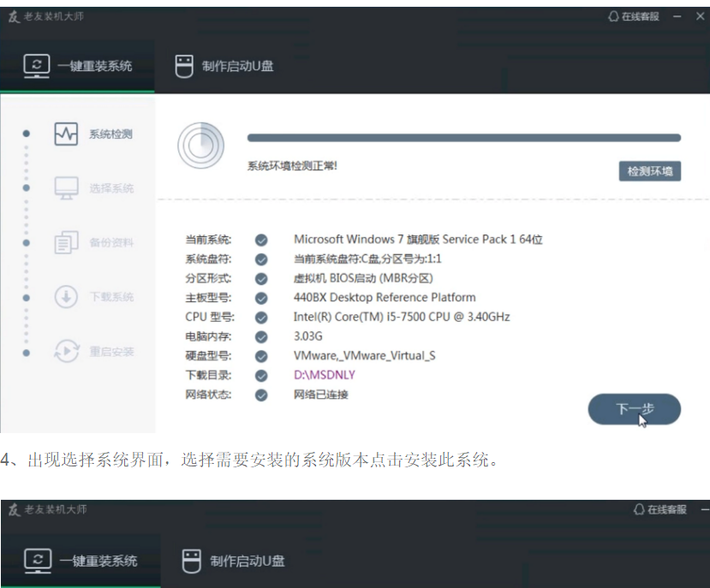Click the 当前系统: label

(x=208, y=240)
